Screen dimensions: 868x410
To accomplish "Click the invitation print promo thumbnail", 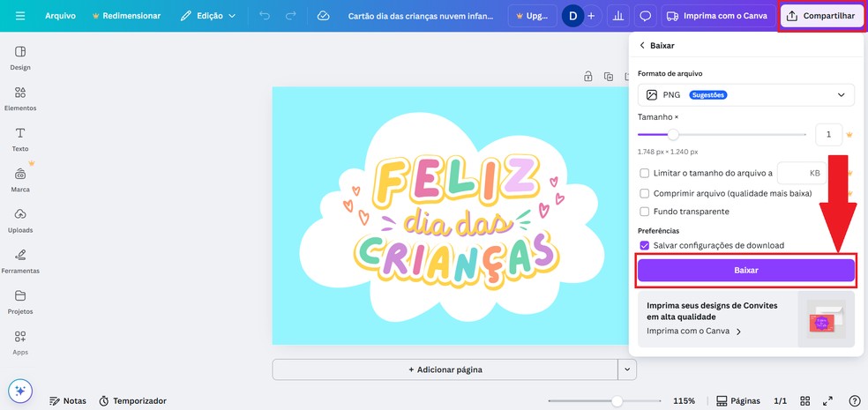I will (x=826, y=319).
